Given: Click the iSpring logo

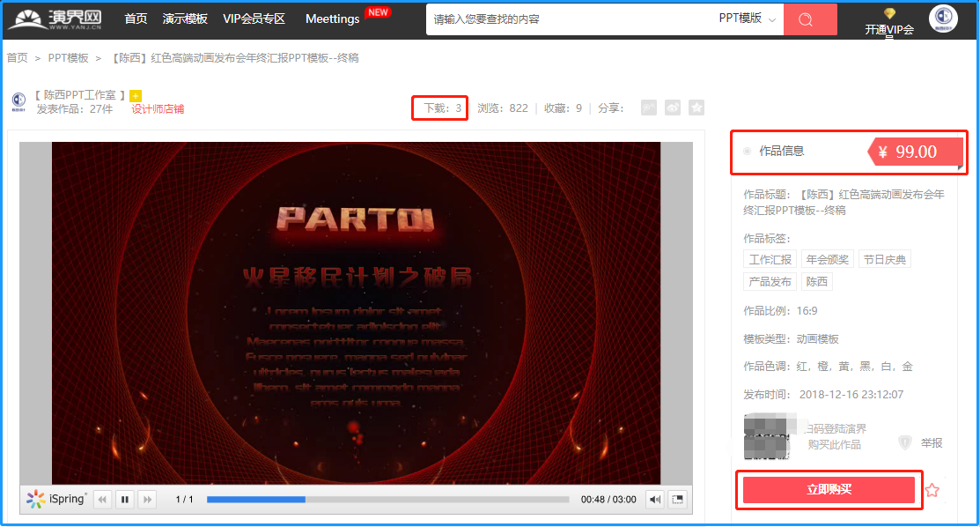Looking at the screenshot, I should pyautogui.click(x=56, y=499).
